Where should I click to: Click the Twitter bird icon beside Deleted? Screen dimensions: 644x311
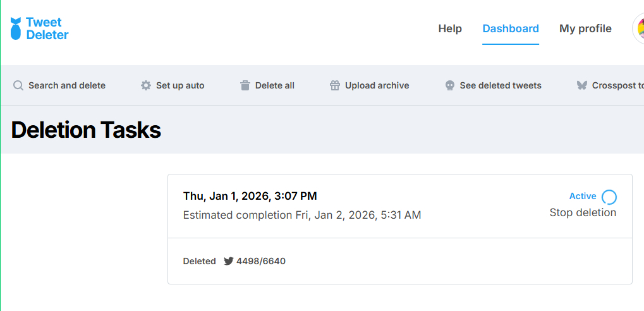tap(229, 261)
